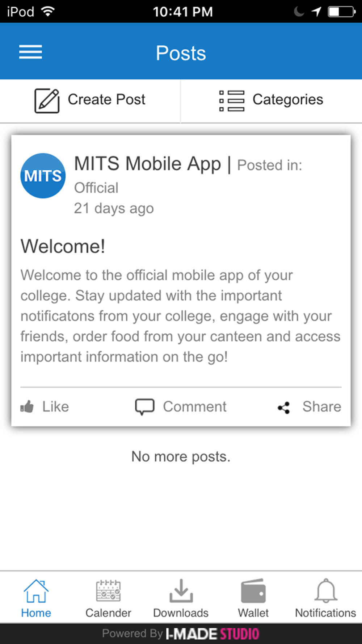Open the Welcome! post title
This screenshot has width=362, height=644.
[63, 246]
